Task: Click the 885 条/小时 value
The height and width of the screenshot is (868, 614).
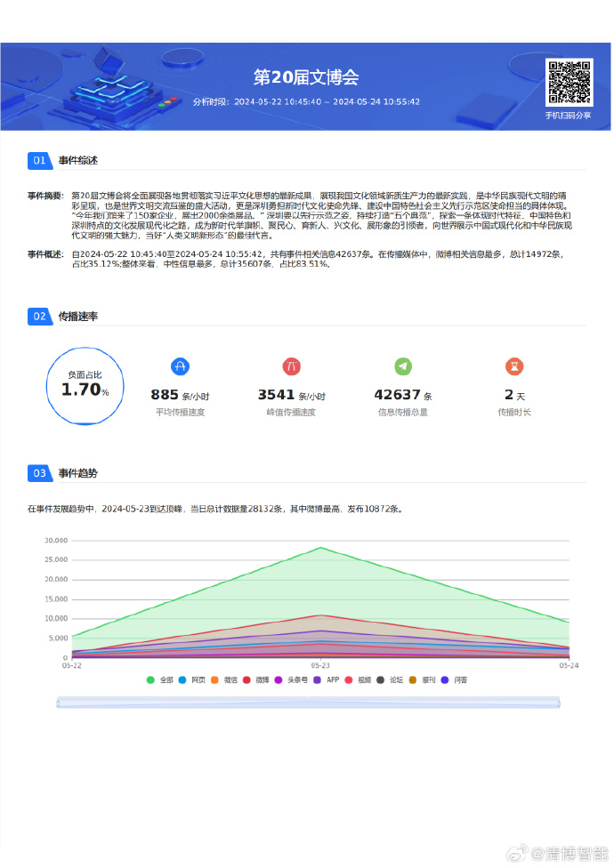Action: click(x=180, y=395)
